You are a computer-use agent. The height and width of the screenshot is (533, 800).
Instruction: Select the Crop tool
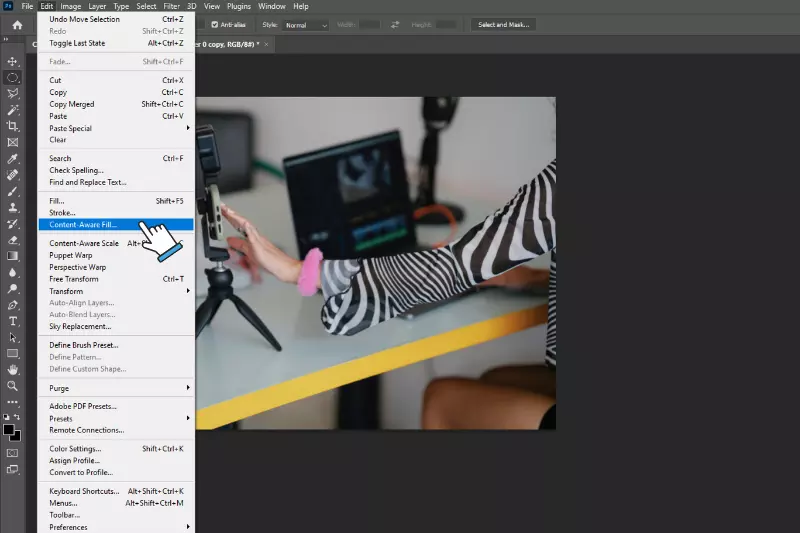(x=12, y=126)
